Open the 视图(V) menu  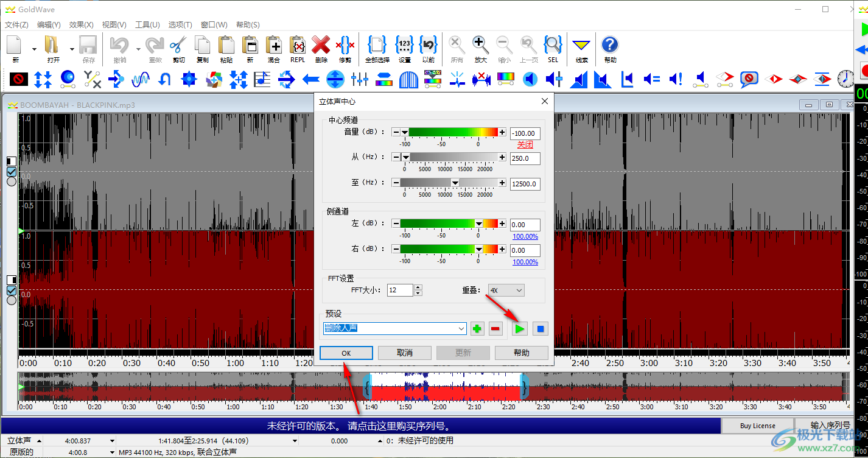114,25
